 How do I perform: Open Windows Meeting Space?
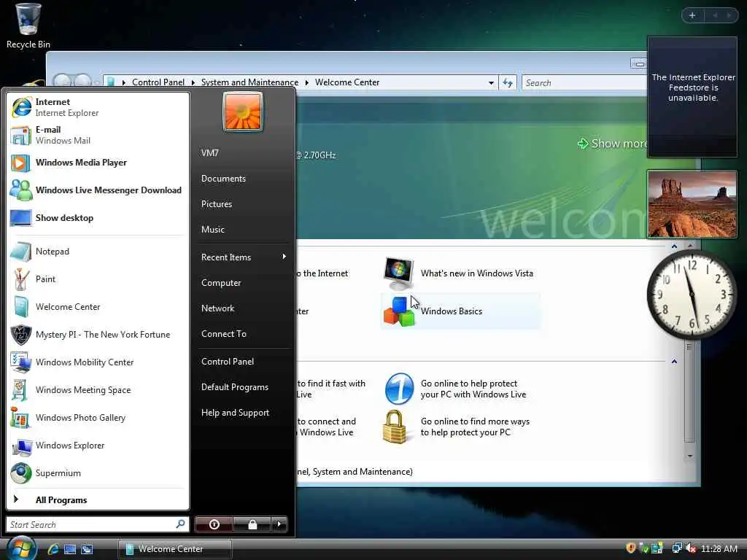pyautogui.click(x=98, y=389)
